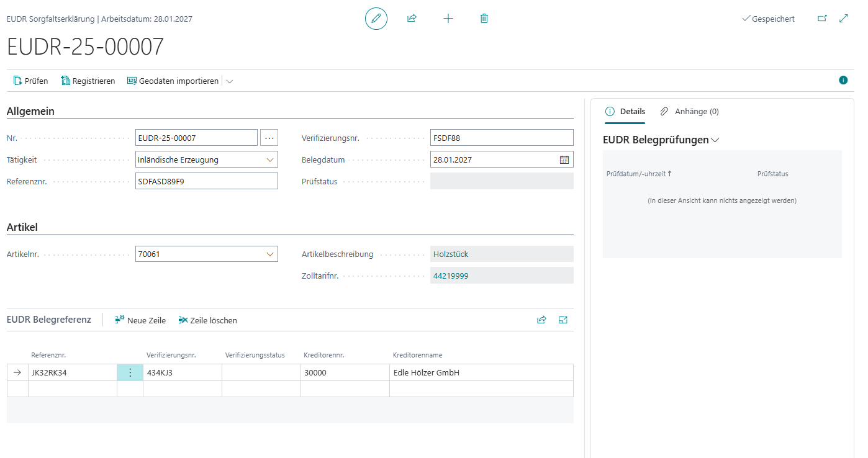
Task: Click the Registrieren action
Action: pyautogui.click(x=88, y=81)
